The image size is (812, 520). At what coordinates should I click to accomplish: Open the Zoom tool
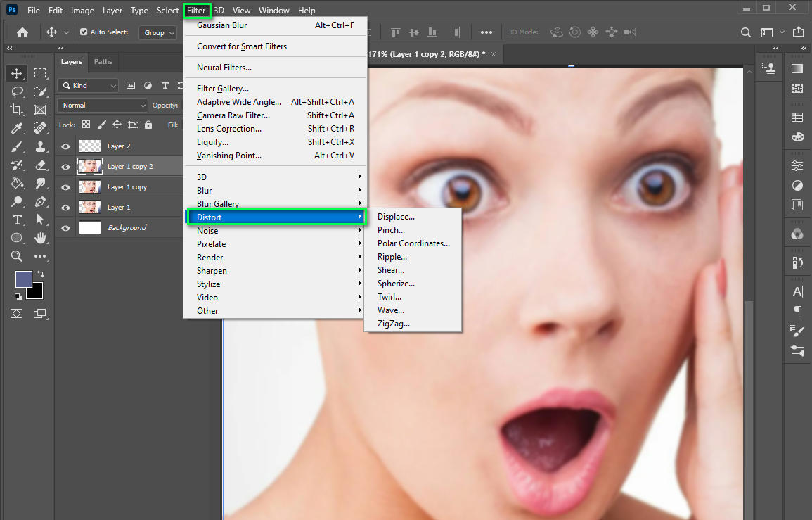[x=17, y=256]
